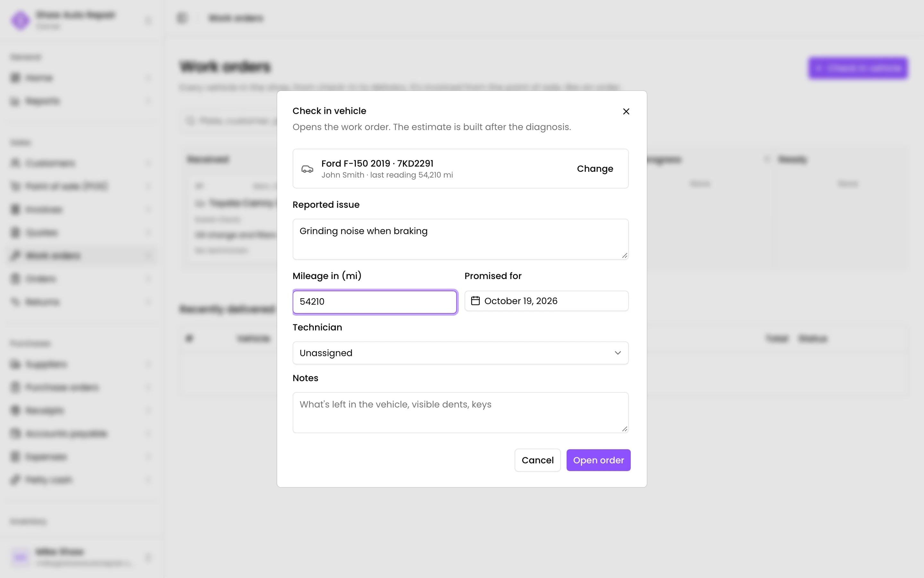Click the Technician dropdown chevron arrow
This screenshot has width=924, height=578.
618,353
